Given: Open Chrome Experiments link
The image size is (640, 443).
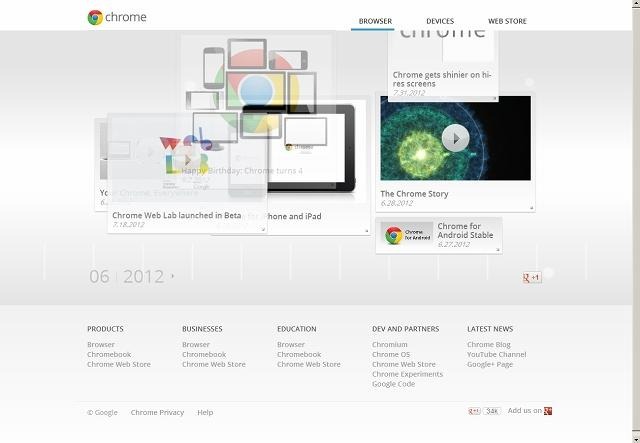Looking at the screenshot, I should click(x=407, y=374).
